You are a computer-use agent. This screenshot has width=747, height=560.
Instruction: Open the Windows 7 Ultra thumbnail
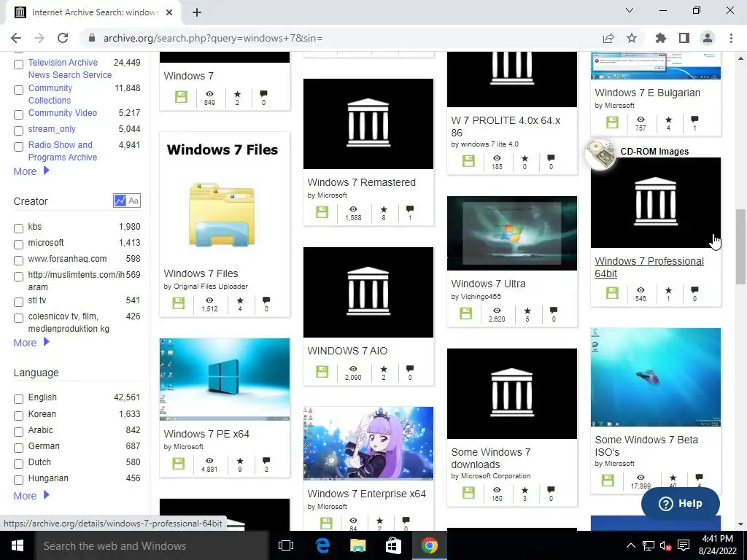[x=511, y=233]
